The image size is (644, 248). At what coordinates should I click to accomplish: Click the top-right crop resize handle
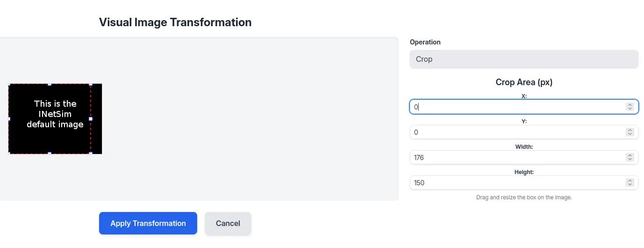[91, 84]
